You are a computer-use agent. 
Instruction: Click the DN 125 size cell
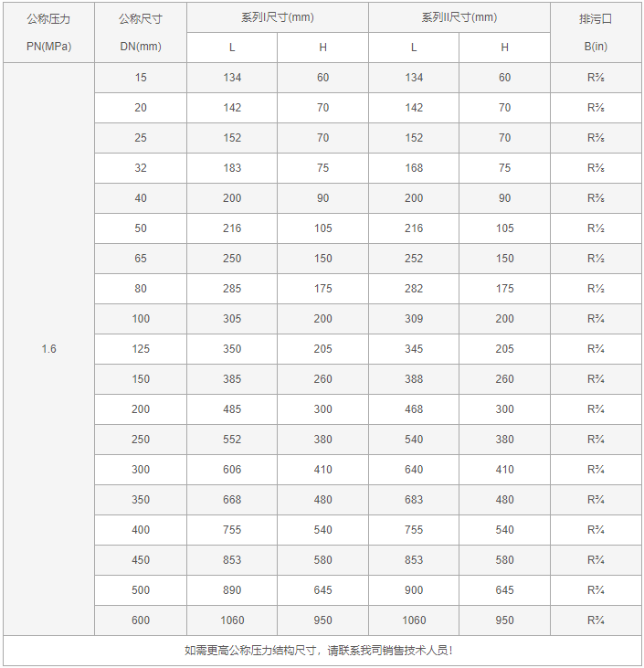pyautogui.click(x=140, y=349)
